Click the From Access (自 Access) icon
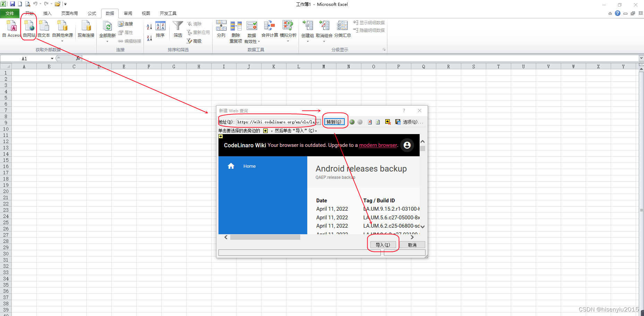This screenshot has width=644, height=316. point(11,28)
